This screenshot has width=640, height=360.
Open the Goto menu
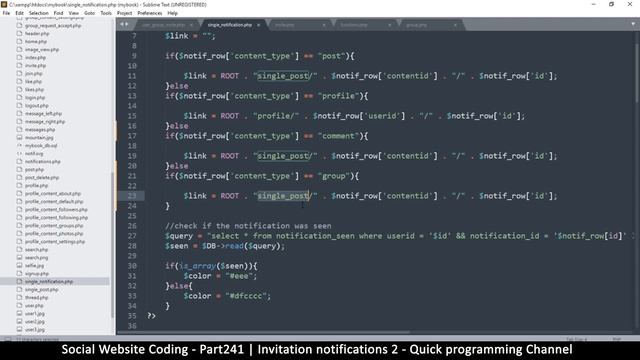[89, 13]
